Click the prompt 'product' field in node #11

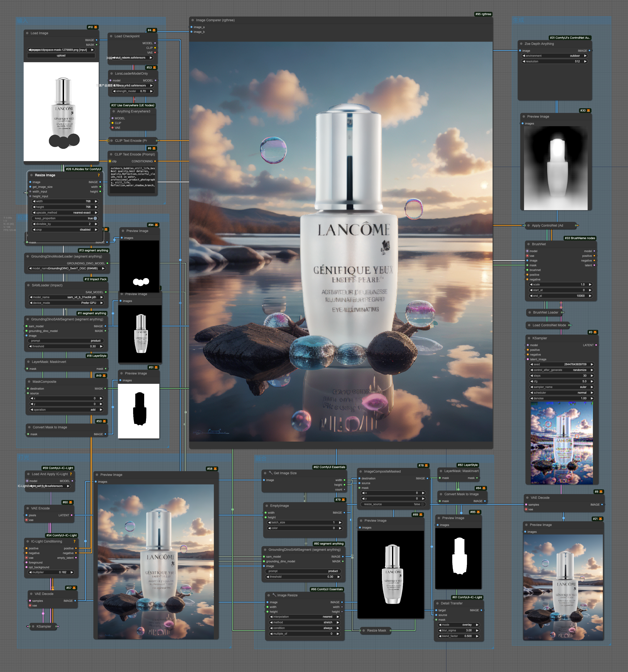click(x=66, y=341)
